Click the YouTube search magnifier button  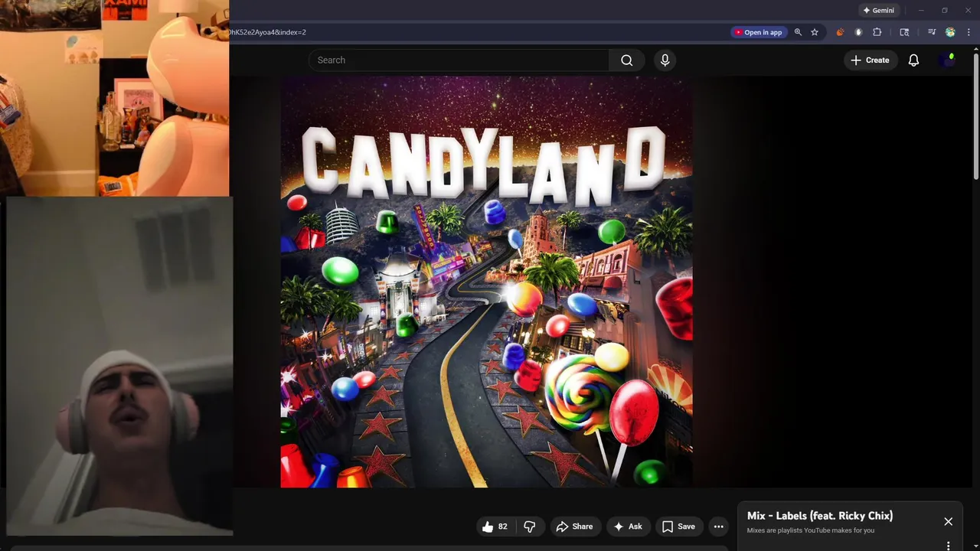click(x=626, y=60)
